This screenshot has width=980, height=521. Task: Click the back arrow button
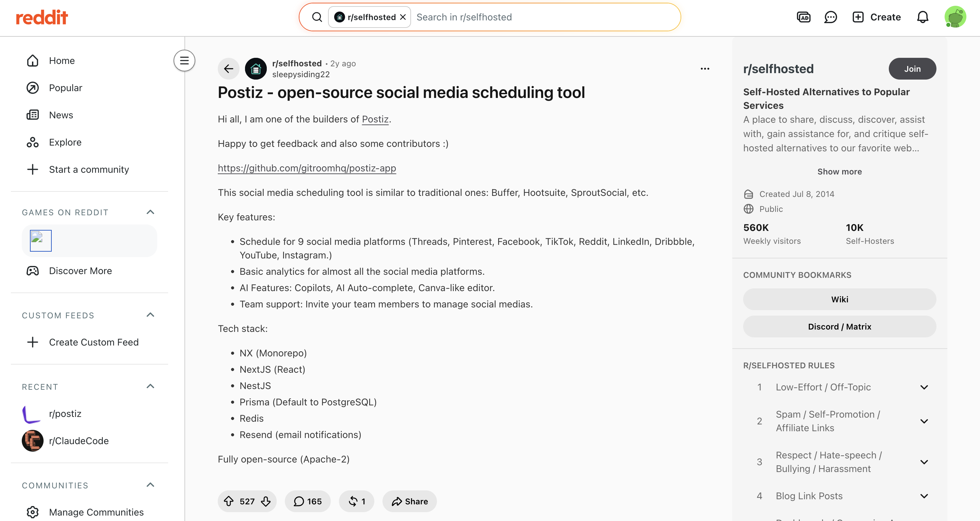coord(229,69)
